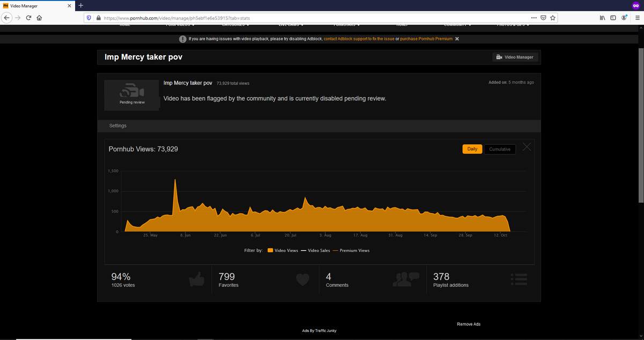Open the Firefox hamburger menu
The width and height of the screenshot is (644, 340).
(x=638, y=18)
